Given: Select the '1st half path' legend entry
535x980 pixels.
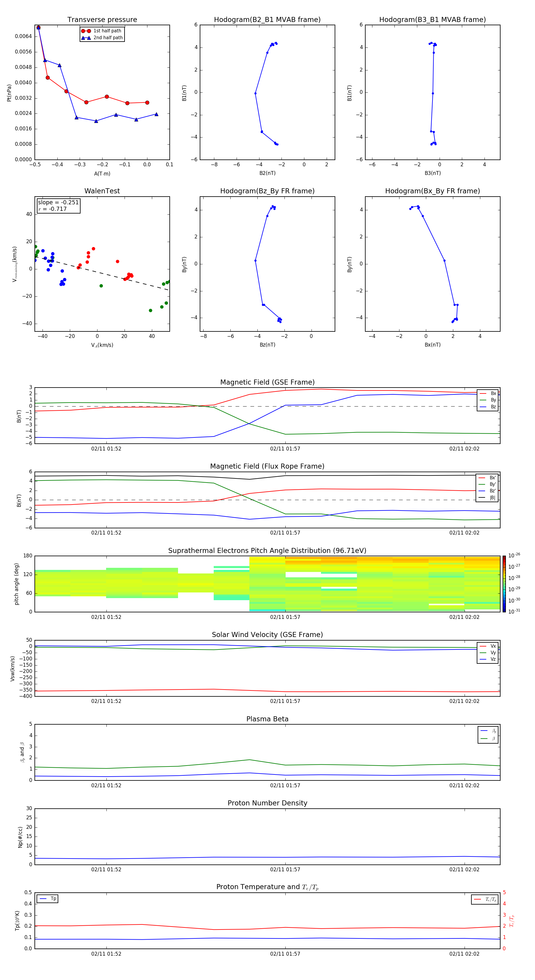Looking at the screenshot, I should pyautogui.click(x=102, y=31).
